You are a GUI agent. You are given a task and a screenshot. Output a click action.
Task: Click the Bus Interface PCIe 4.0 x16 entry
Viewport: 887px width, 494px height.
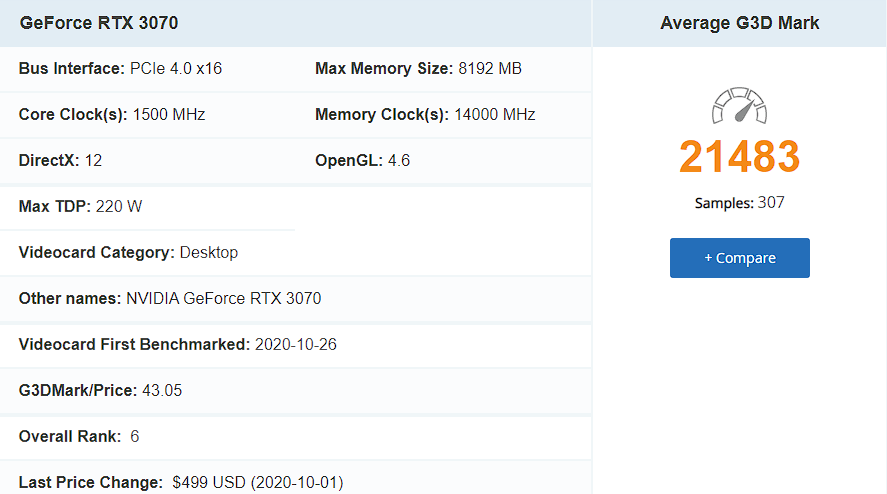click(120, 69)
